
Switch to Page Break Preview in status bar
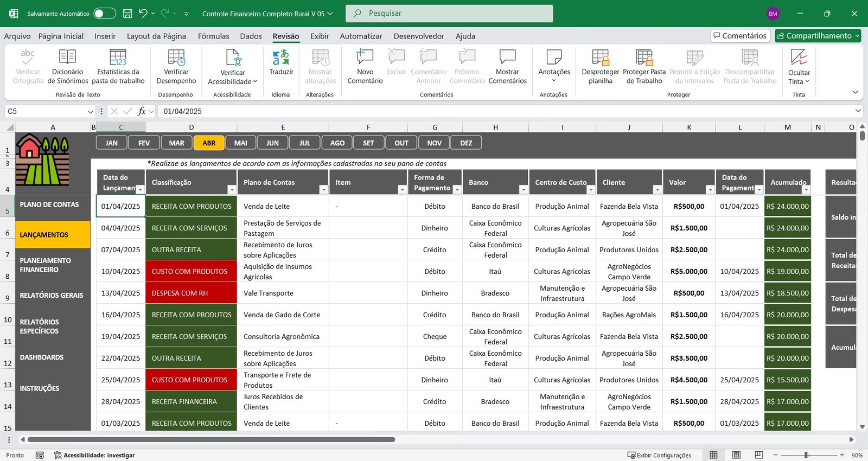[759, 455]
